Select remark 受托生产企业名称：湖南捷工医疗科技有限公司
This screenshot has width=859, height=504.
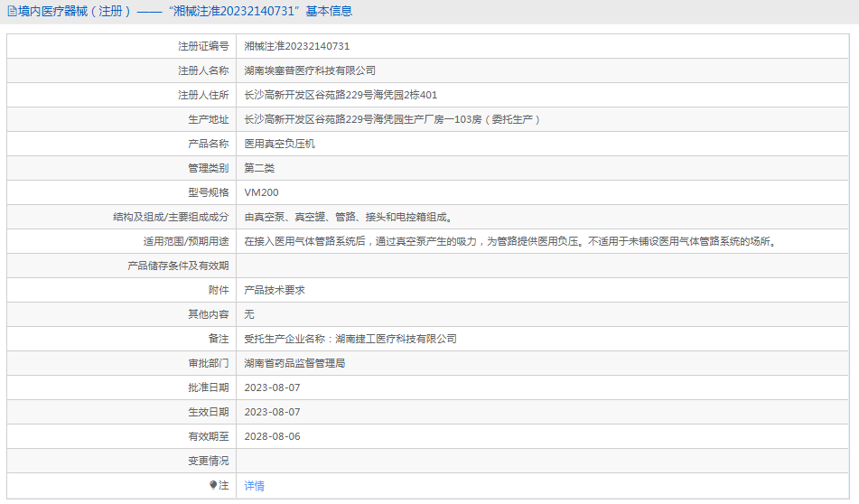350,339
